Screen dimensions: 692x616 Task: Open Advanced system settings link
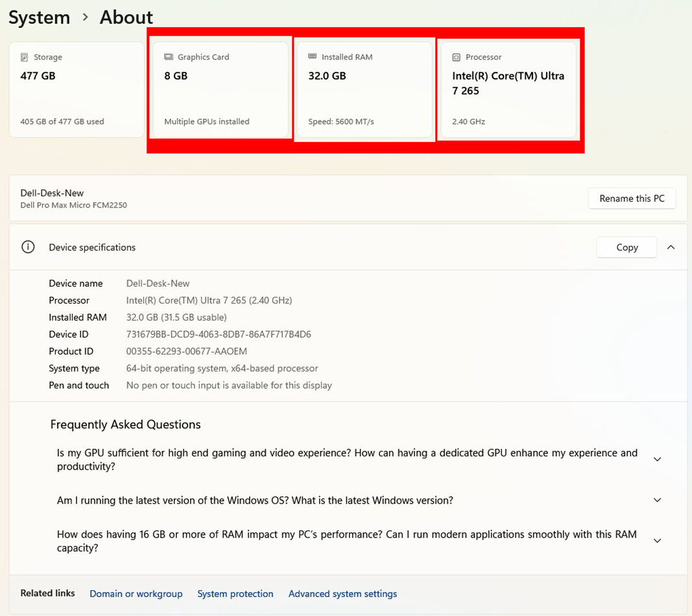pyautogui.click(x=342, y=594)
